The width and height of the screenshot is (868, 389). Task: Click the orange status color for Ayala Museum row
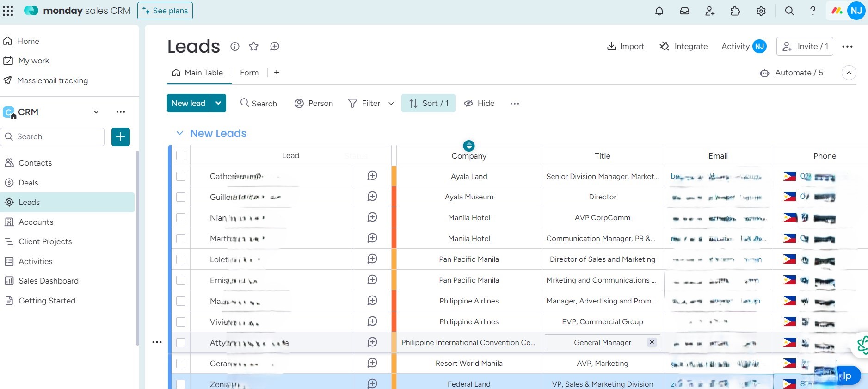click(x=394, y=197)
